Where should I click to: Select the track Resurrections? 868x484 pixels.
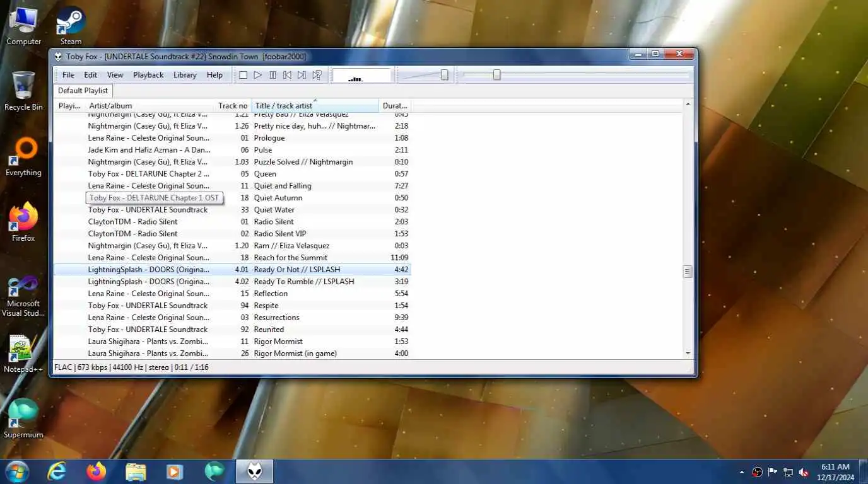click(x=232, y=318)
